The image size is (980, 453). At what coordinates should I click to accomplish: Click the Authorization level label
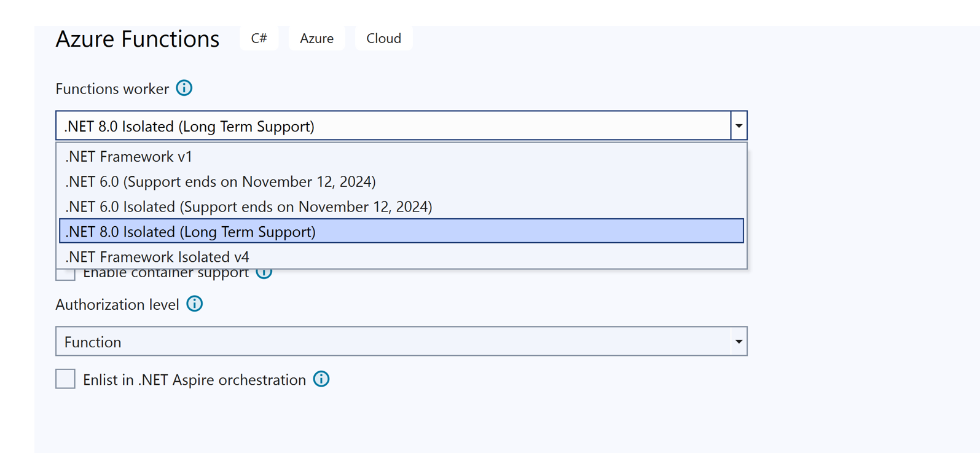pos(117,304)
